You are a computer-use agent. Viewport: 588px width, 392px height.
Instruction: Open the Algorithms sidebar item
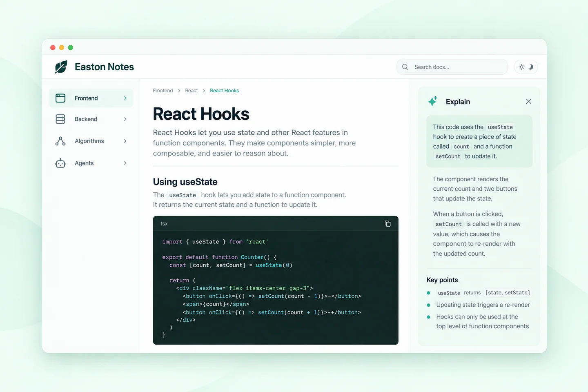[x=91, y=141]
